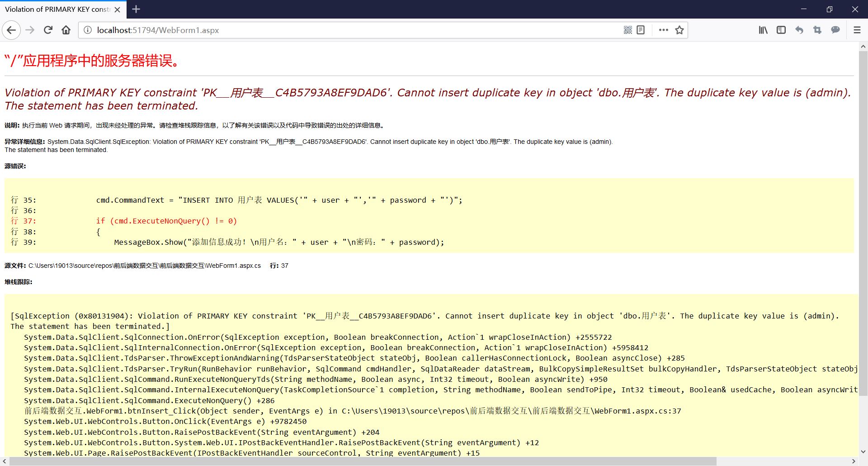Click the WebForm1.aspx.cs source file path

point(145,266)
